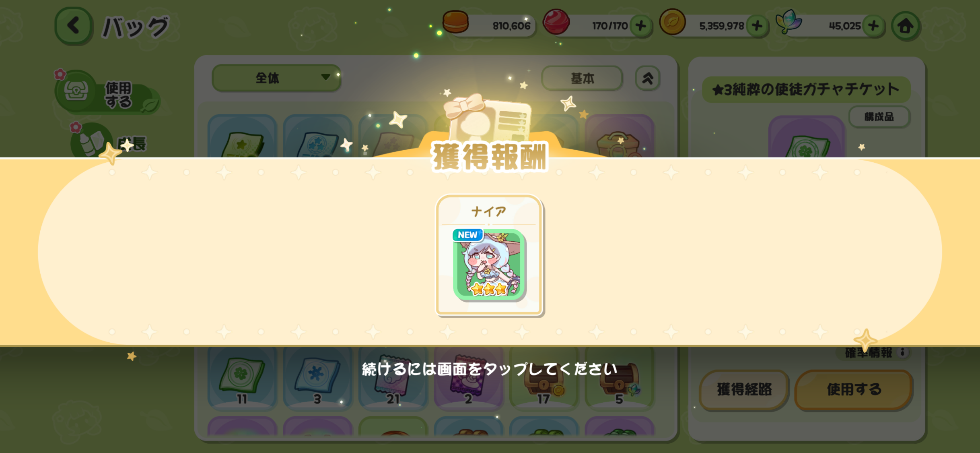Select the blue snowflake ticket with 3
980x453 pixels.
(x=317, y=378)
